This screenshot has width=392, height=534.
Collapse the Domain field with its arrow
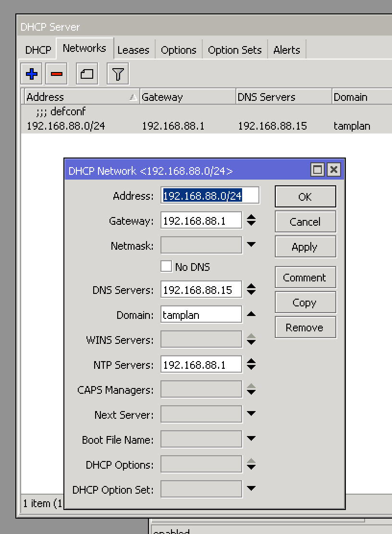click(x=251, y=314)
